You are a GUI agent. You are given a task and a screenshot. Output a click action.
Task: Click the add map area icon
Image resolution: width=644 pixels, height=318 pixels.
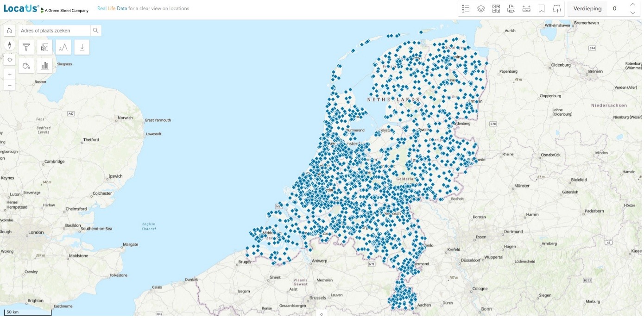pos(557,9)
